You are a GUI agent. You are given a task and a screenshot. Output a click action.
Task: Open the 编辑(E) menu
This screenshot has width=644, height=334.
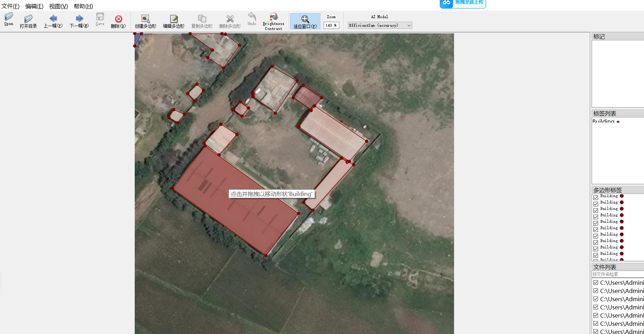pos(34,6)
